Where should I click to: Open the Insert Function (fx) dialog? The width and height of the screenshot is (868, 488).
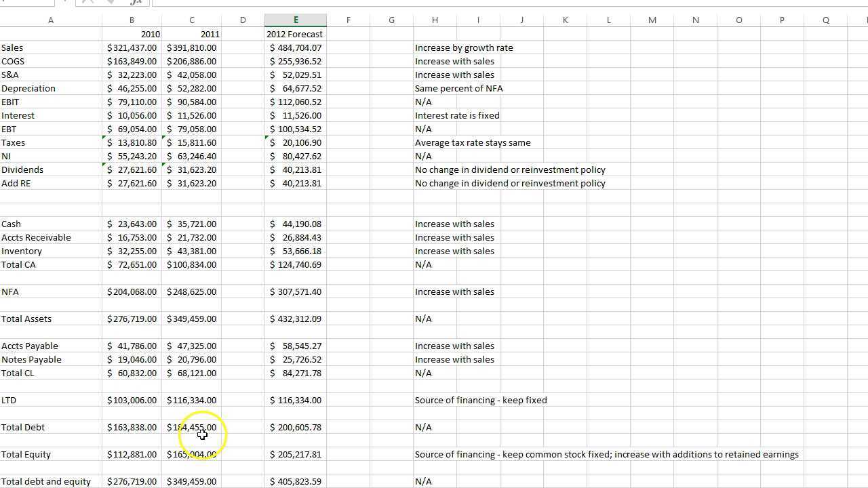[136, 3]
